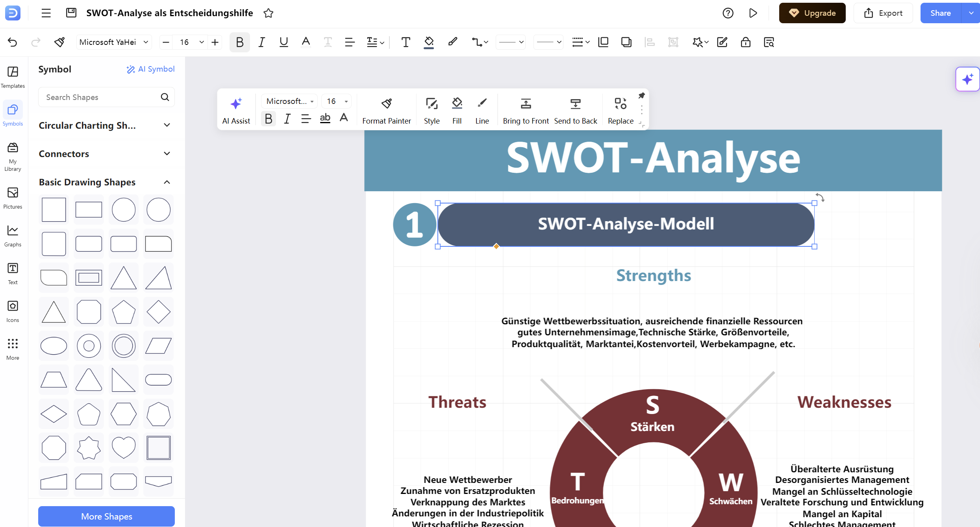Click the edit pencil icon in toolbar
This screenshot has height=527, width=980.
pyautogui.click(x=722, y=42)
